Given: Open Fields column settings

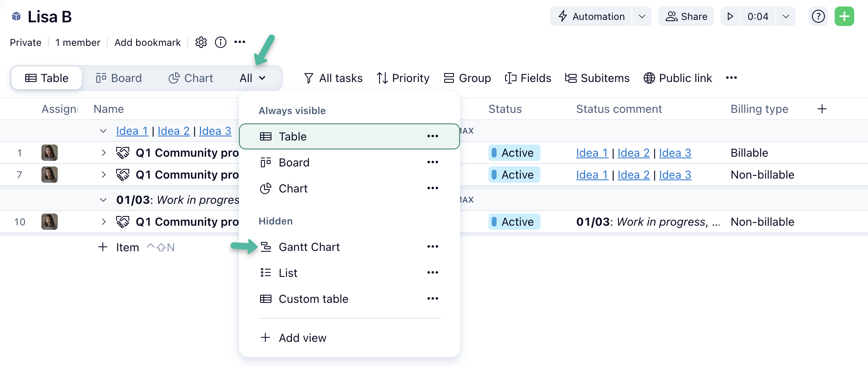Looking at the screenshot, I should [528, 78].
